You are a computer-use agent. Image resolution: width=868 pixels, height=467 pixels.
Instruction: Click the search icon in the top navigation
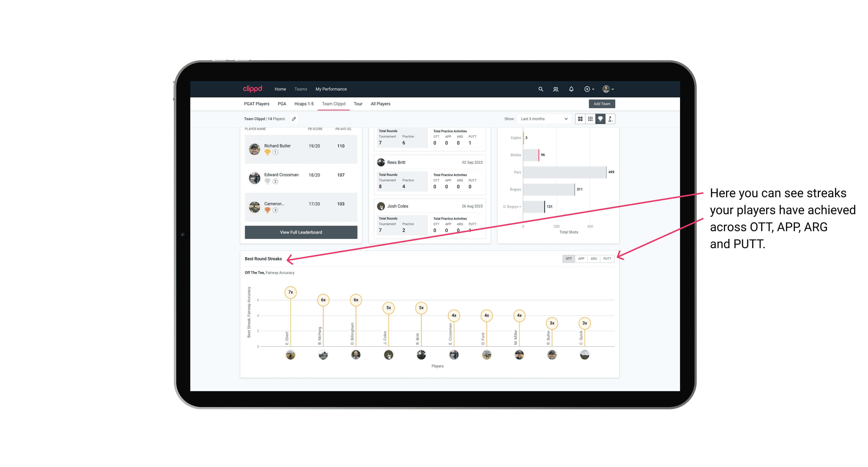[x=540, y=89]
